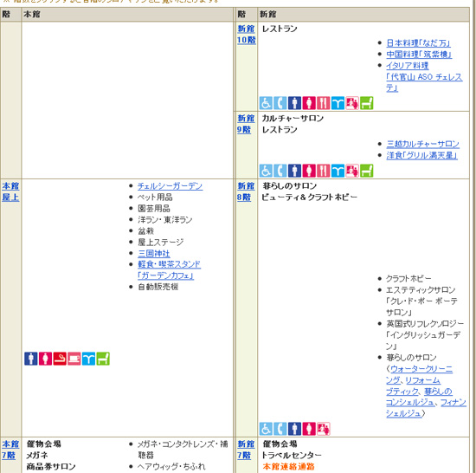Viewport: 476px width, 473px height.
Task: Click green rest bench icon in 新館10階 row
Action: pyautogui.click(x=366, y=103)
